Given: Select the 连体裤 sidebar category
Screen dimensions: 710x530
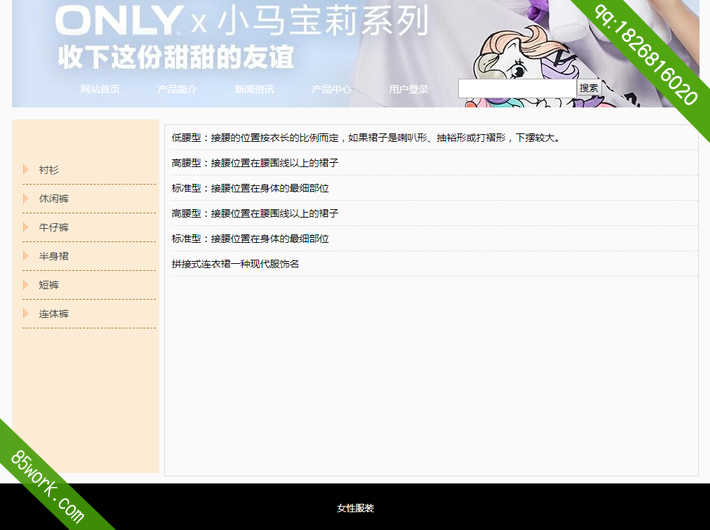Looking at the screenshot, I should click(x=53, y=313).
